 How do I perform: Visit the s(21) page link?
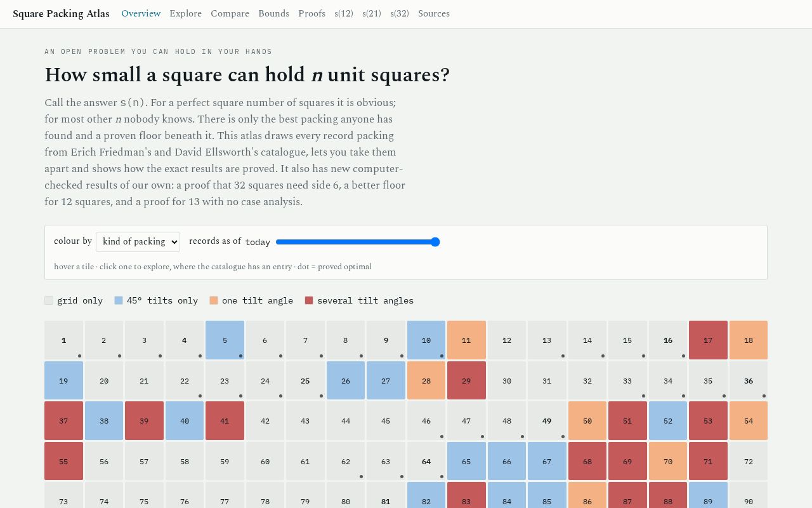coord(372,13)
